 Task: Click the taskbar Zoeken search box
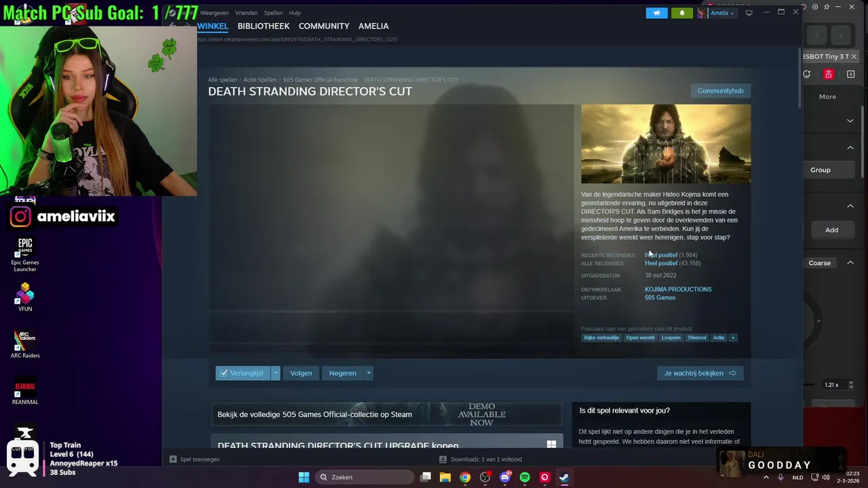[366, 477]
